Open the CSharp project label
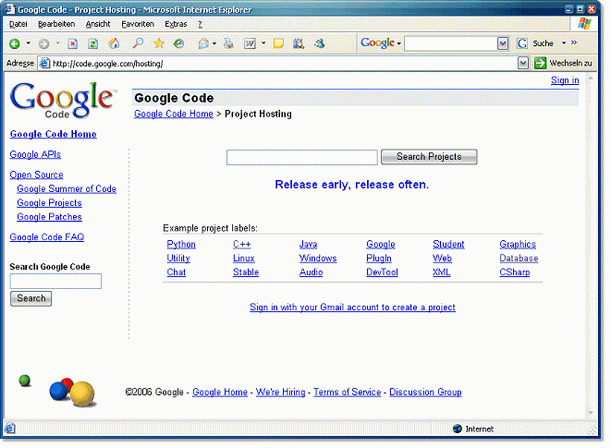Viewport: 610px width, 448px height. point(515,272)
